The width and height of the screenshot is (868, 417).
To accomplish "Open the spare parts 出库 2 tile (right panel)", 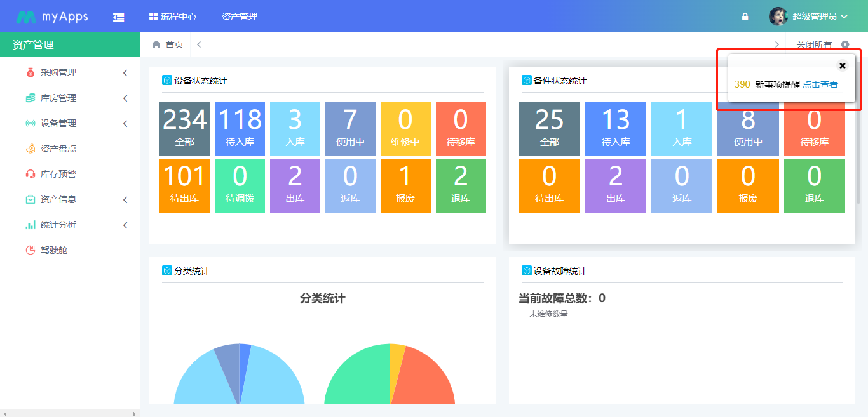I will tap(616, 185).
